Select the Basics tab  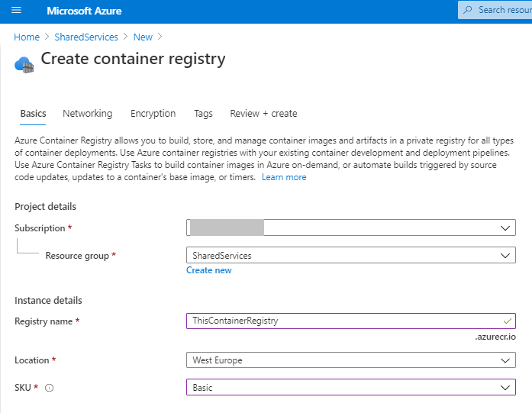click(x=33, y=113)
